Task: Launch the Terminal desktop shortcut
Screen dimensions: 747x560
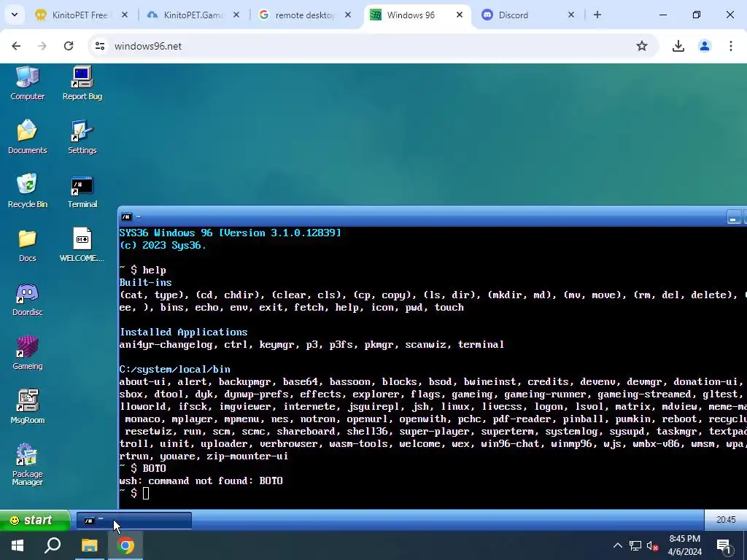Action: [82, 190]
